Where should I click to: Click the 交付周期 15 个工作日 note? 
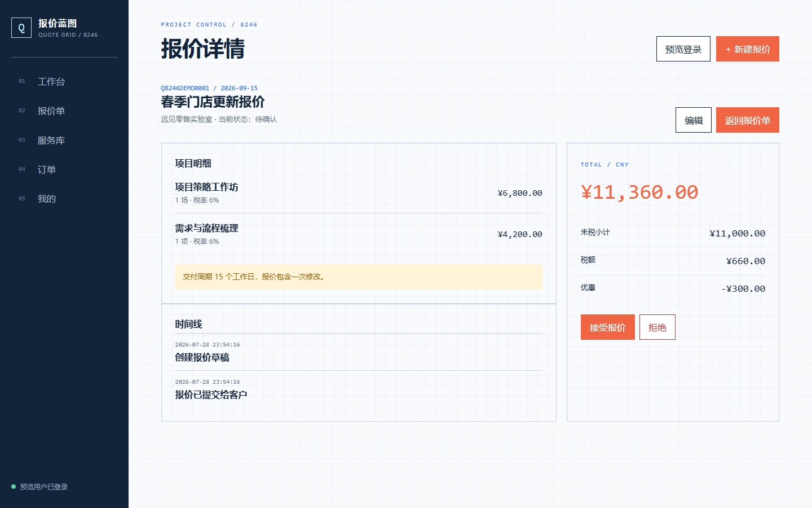click(359, 277)
